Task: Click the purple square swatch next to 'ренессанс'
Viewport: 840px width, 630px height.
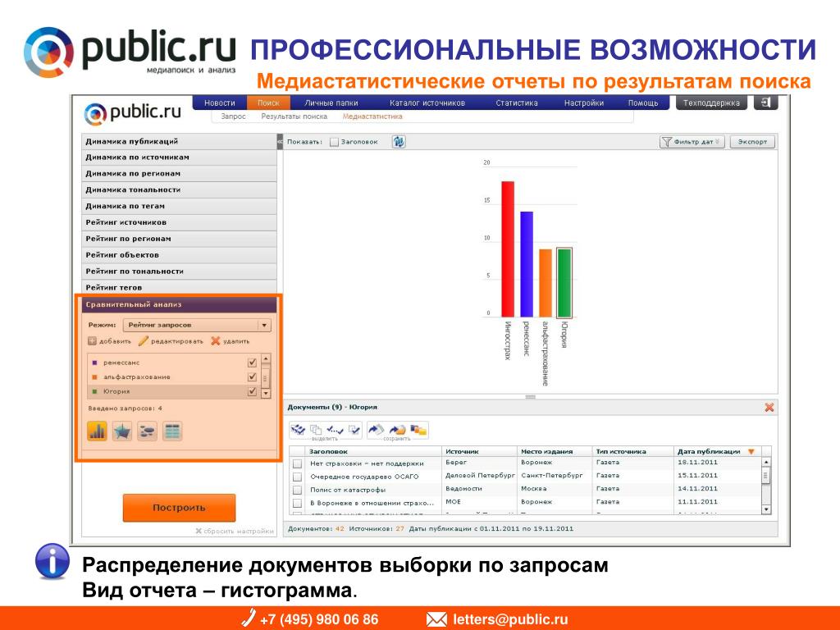Action: tap(95, 363)
